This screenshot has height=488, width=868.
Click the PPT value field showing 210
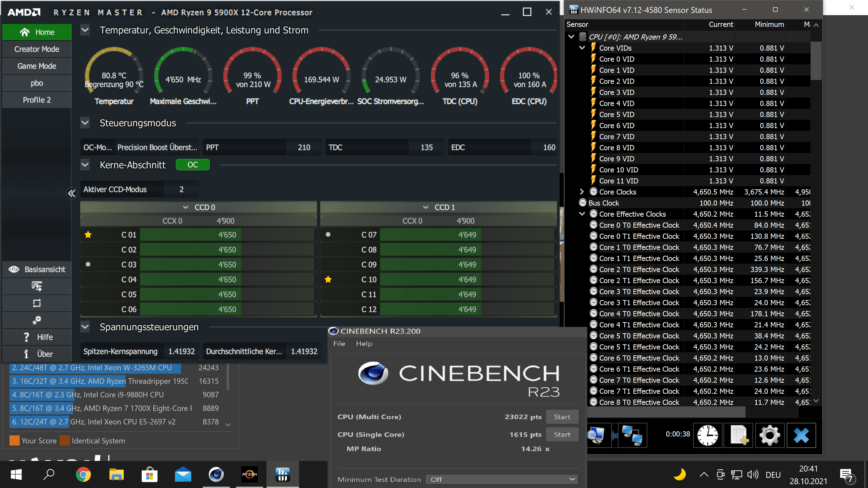point(304,148)
